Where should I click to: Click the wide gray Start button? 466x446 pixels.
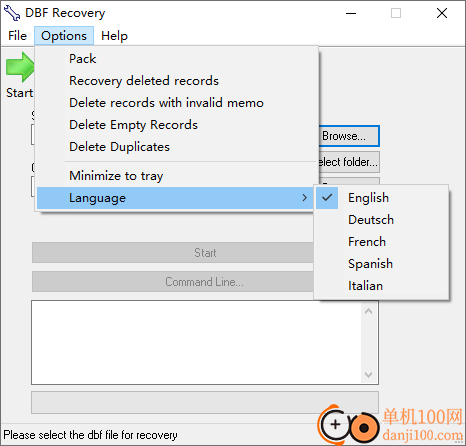tap(173, 253)
